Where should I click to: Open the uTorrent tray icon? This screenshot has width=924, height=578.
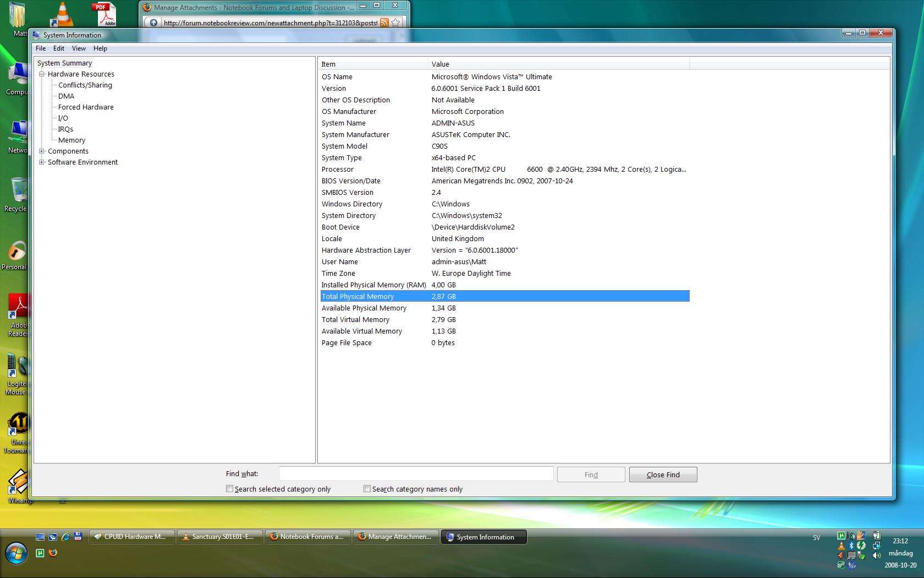842,536
